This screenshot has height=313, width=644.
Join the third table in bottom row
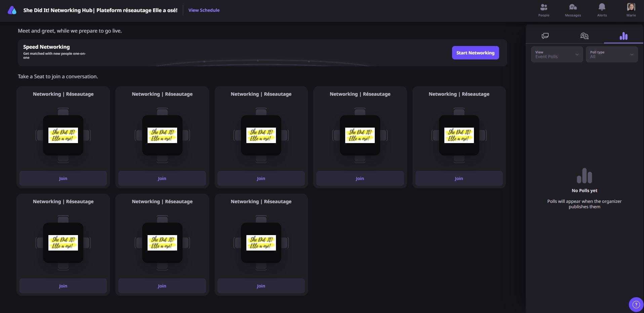coord(261,286)
